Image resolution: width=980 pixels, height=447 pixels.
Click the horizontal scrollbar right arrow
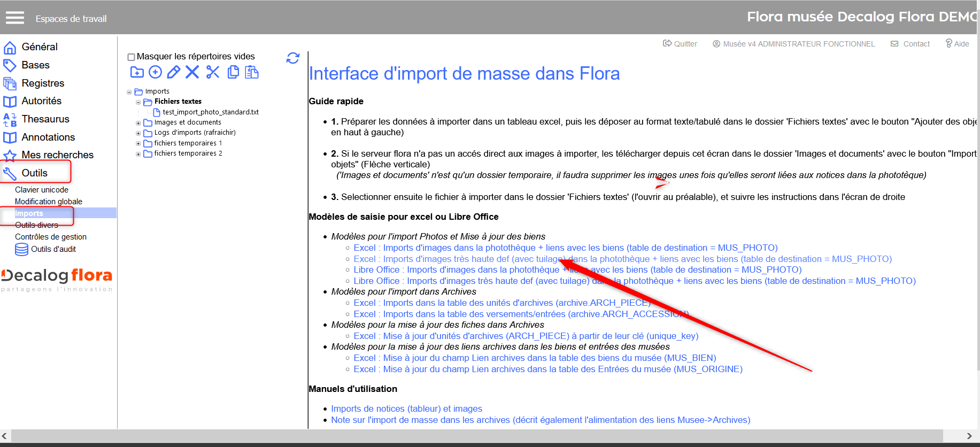tap(969, 436)
